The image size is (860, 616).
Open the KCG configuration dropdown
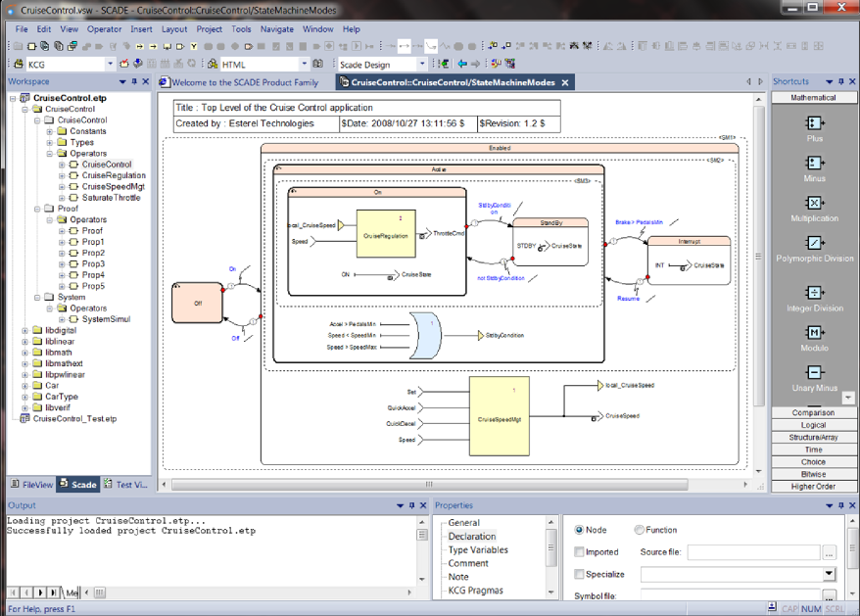point(109,65)
